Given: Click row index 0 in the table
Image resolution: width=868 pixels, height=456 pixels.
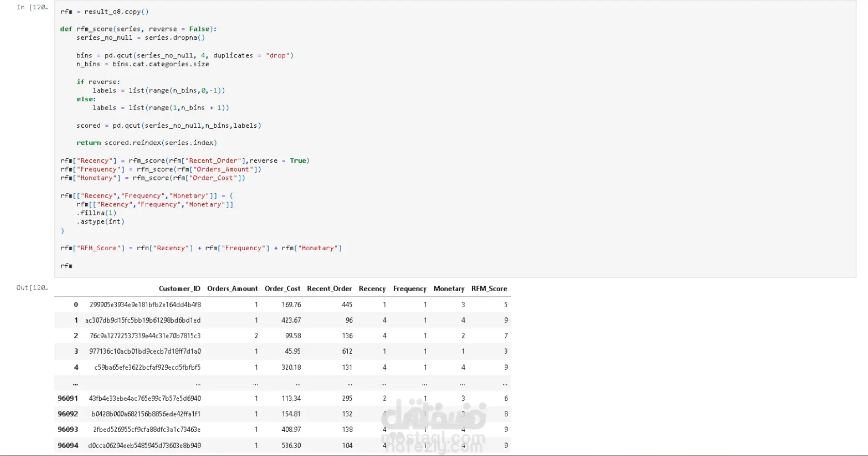Looking at the screenshot, I should click(x=76, y=305).
